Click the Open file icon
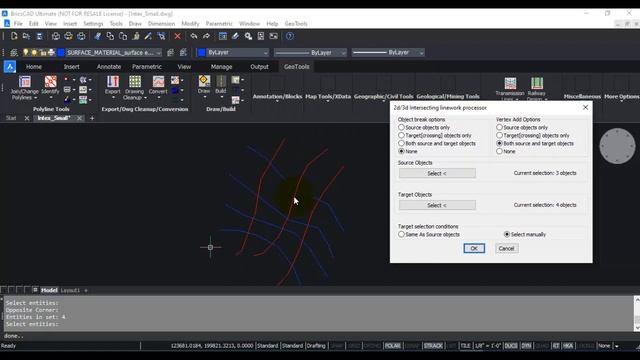Screen dimensions: 640x360 click(x=26, y=36)
